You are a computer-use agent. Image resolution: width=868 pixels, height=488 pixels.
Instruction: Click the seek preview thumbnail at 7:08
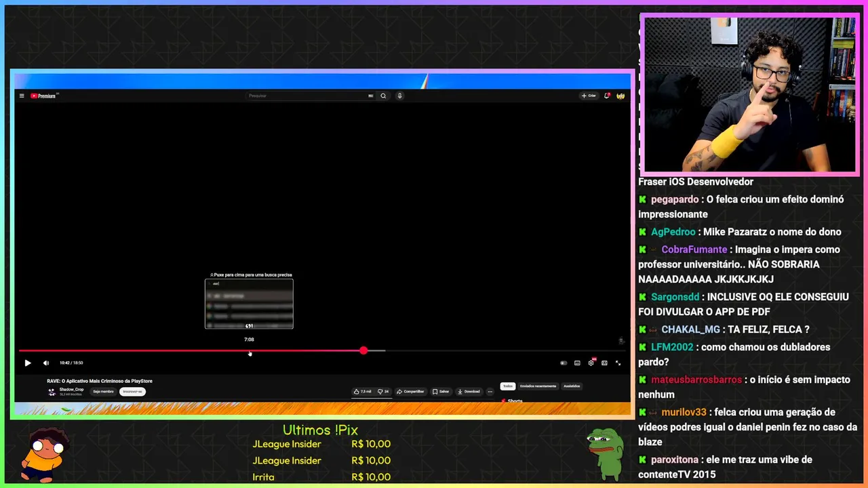(x=249, y=304)
